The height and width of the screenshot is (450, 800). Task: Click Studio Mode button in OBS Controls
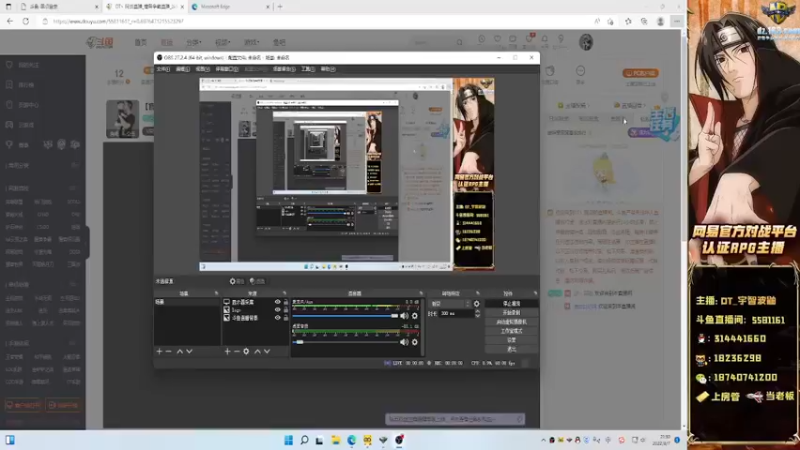click(x=512, y=331)
